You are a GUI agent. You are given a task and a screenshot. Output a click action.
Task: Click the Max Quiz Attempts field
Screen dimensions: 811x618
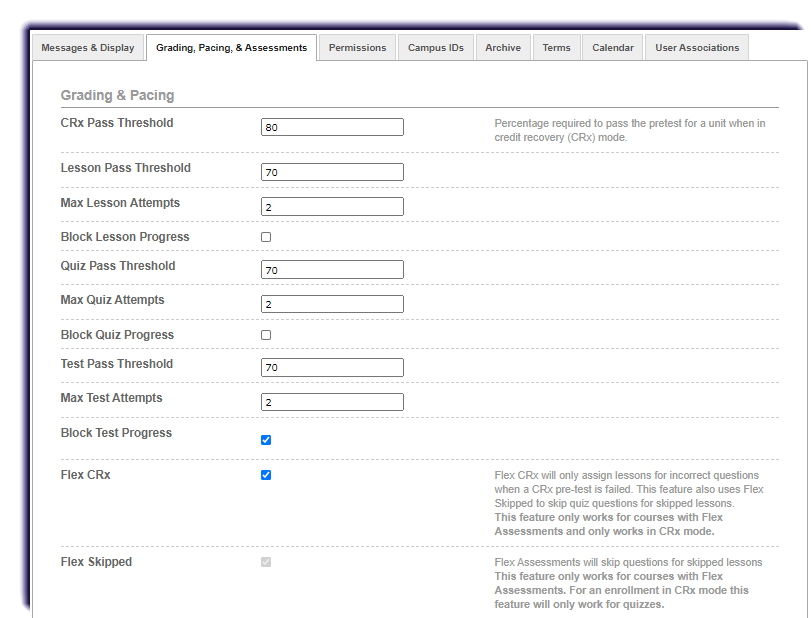point(332,303)
